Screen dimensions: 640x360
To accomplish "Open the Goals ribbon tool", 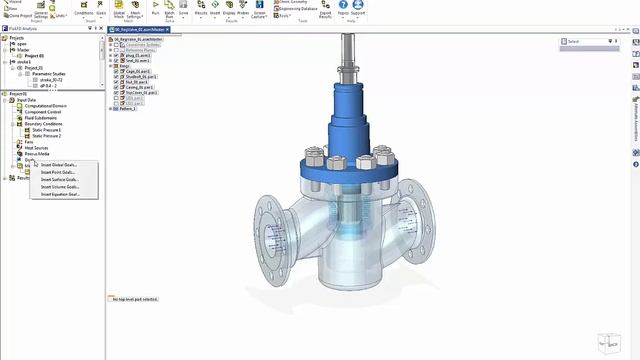I will point(101,9).
